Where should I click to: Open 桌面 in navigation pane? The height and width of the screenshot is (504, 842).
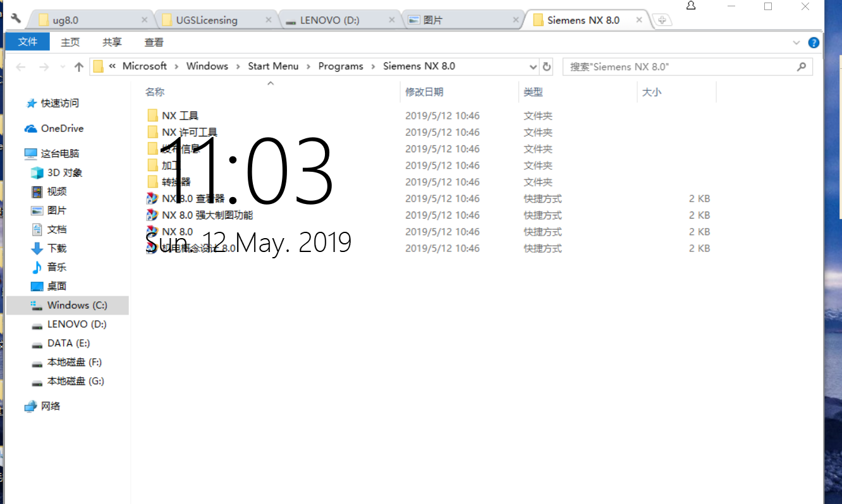(57, 286)
